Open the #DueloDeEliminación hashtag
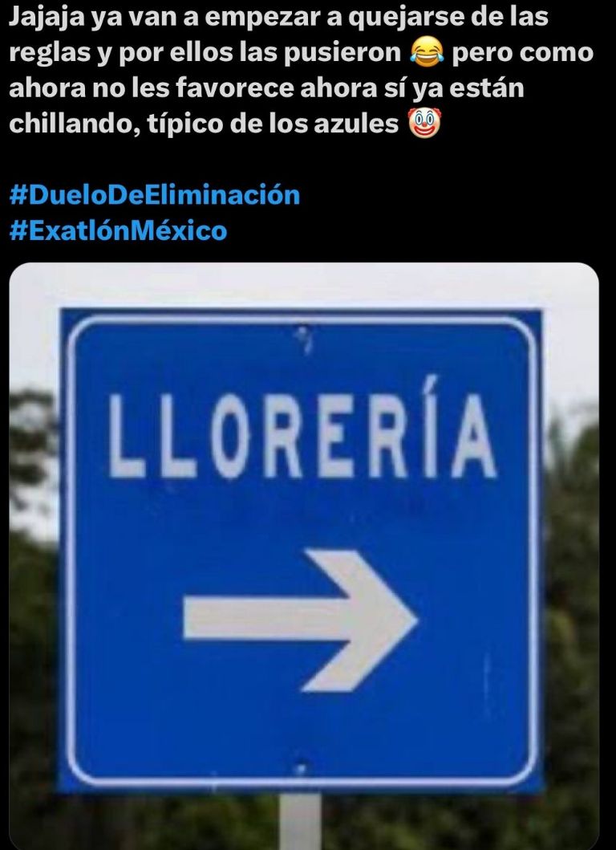 155,194
